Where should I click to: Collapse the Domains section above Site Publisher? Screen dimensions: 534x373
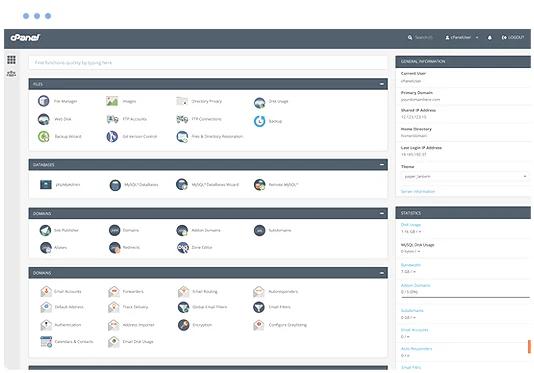tap(382, 213)
